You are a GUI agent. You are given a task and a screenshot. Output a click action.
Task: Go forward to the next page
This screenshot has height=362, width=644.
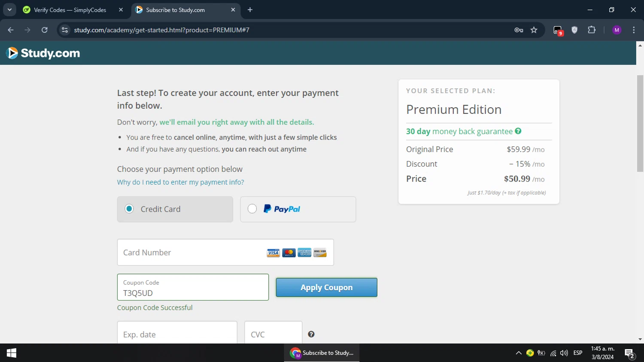pos(27,30)
